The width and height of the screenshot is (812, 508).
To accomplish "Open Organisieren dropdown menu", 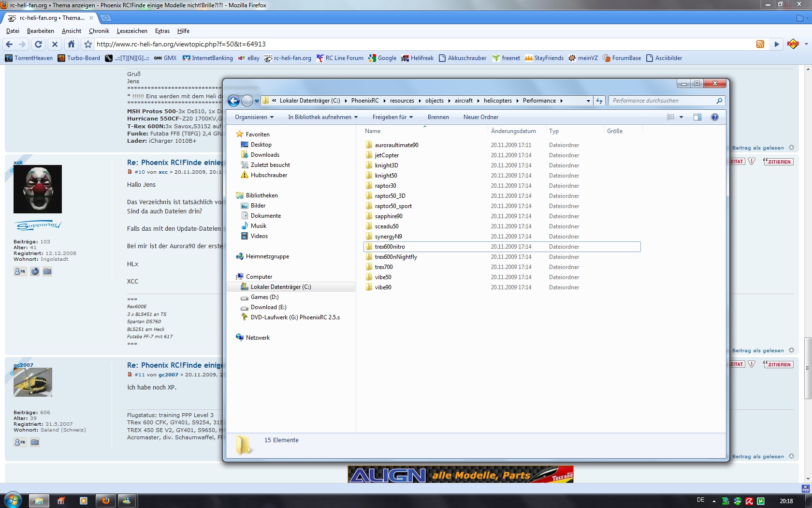I will (254, 117).
